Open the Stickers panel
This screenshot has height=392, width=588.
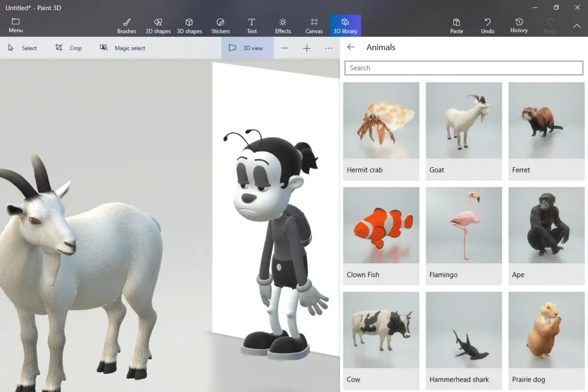220,26
